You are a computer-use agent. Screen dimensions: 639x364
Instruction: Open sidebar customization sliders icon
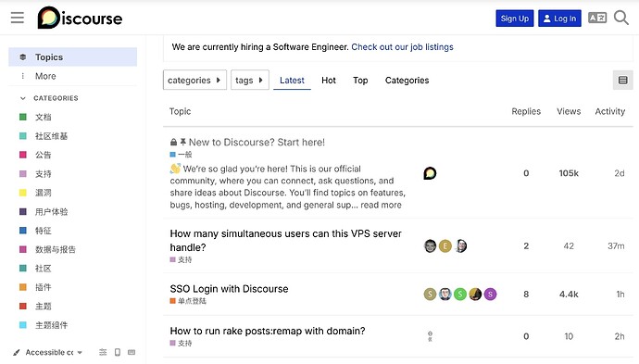[x=103, y=352]
